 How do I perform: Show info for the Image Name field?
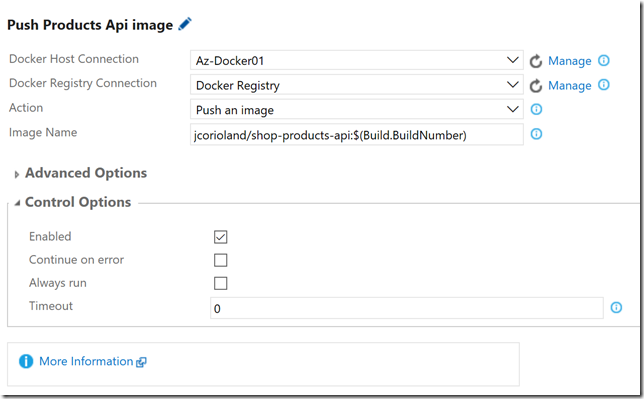click(536, 134)
